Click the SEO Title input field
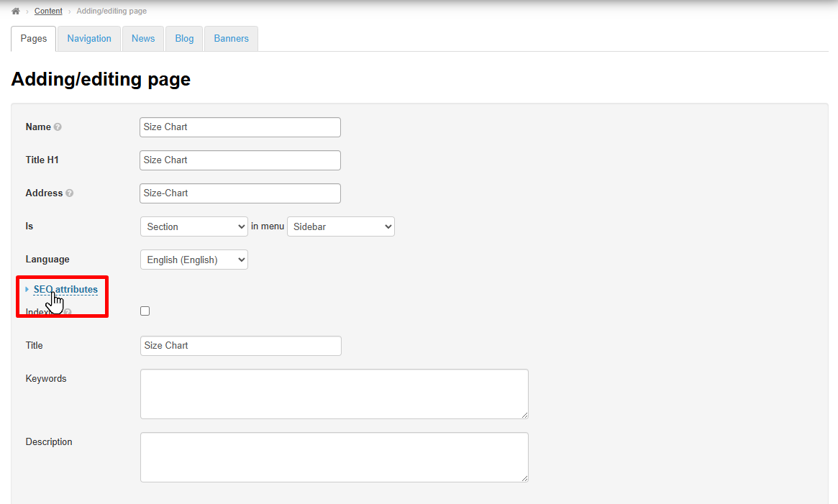 [240, 346]
